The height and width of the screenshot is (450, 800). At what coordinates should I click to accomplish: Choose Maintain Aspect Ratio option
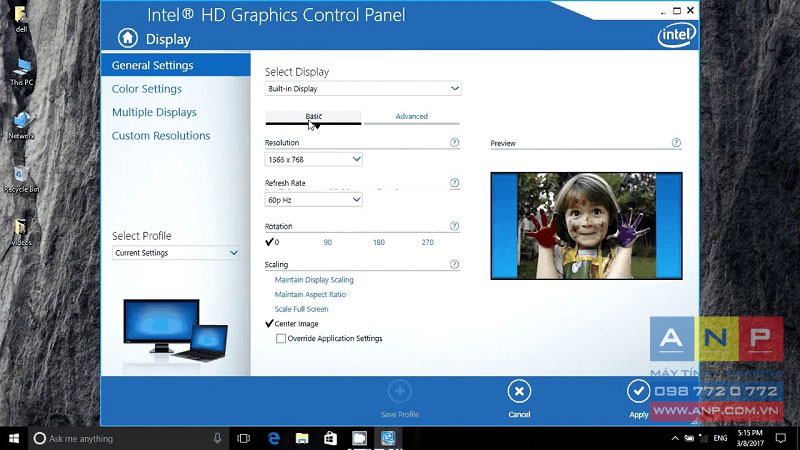pyautogui.click(x=310, y=294)
